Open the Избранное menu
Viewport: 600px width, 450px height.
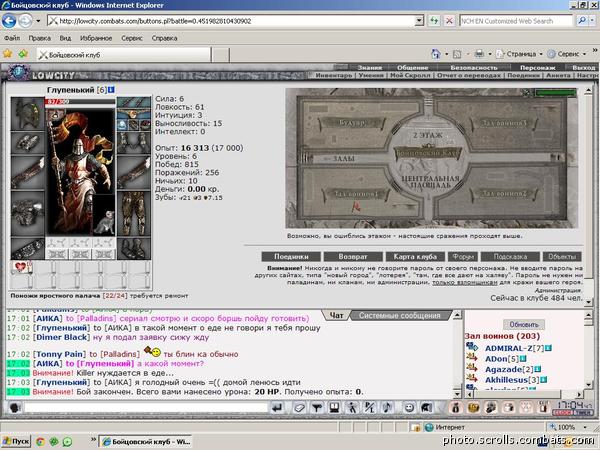click(96, 38)
